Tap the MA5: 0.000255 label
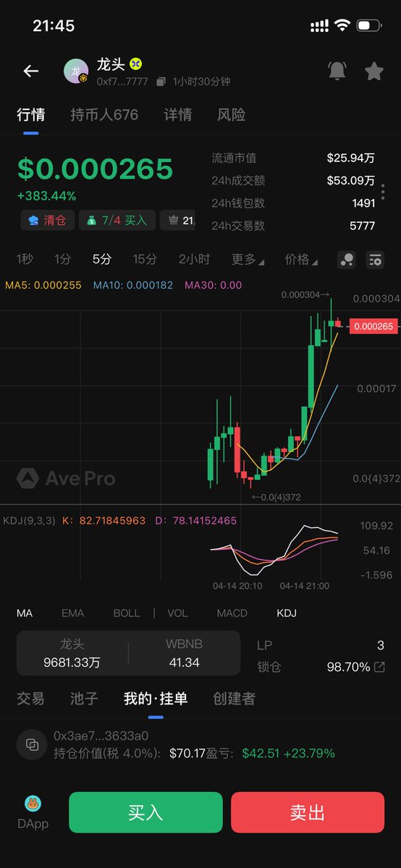This screenshot has width=401, height=868. pos(43,286)
